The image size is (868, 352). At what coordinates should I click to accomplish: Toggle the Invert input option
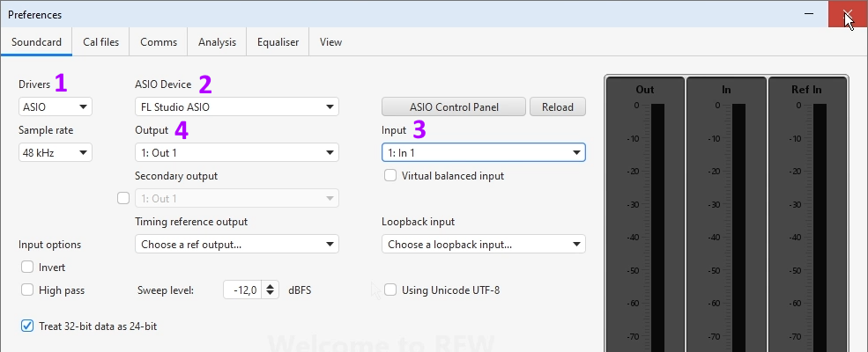[27, 268]
